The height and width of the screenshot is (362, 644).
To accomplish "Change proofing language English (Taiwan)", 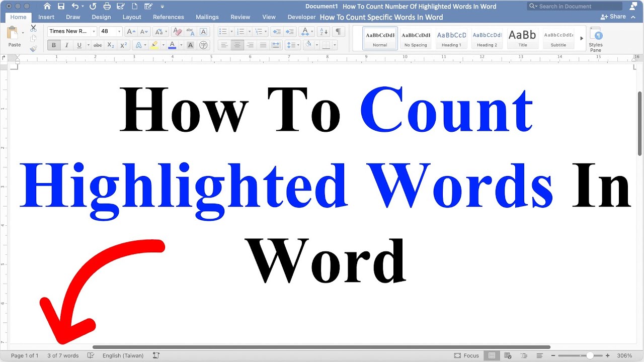I will (x=123, y=355).
